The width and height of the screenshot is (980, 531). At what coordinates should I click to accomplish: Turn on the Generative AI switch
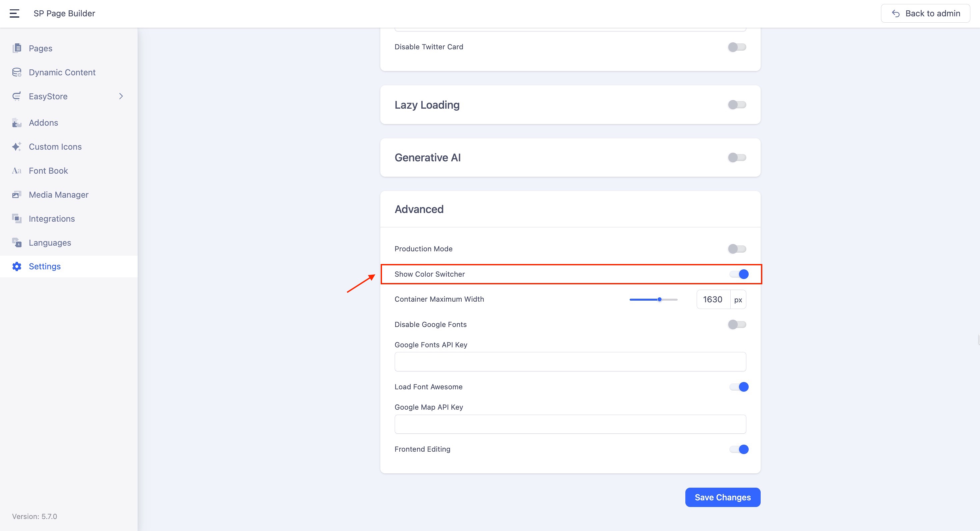737,157
